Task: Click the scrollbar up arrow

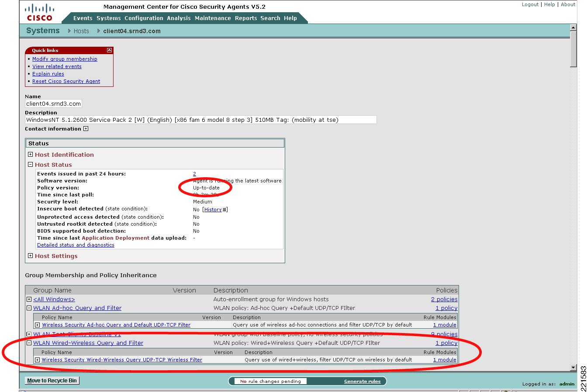Action: point(573,28)
